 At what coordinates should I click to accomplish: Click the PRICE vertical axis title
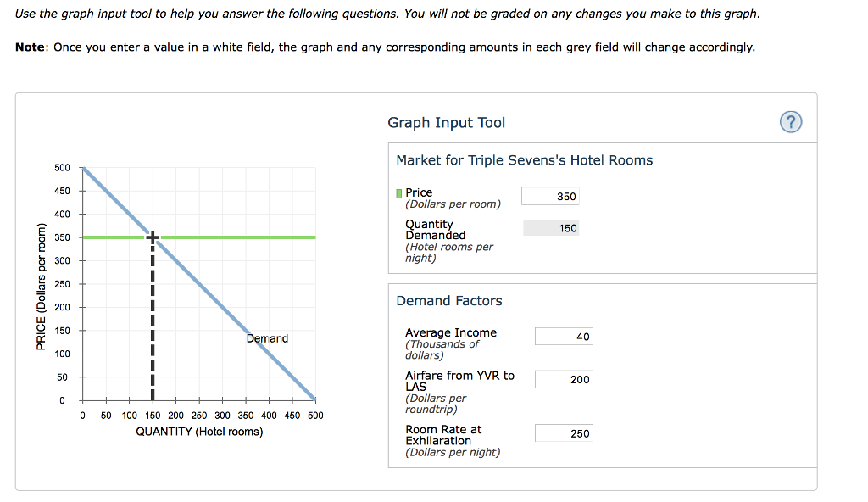pos(40,284)
